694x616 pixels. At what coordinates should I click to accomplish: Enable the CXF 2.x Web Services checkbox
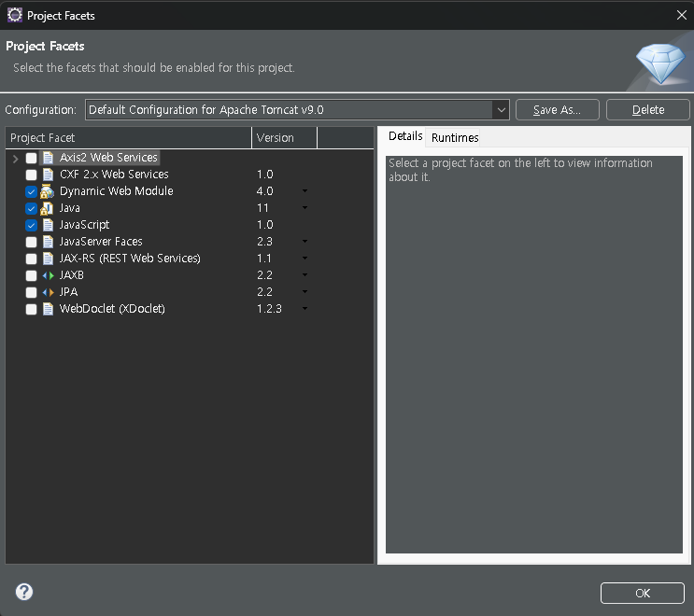point(31,175)
